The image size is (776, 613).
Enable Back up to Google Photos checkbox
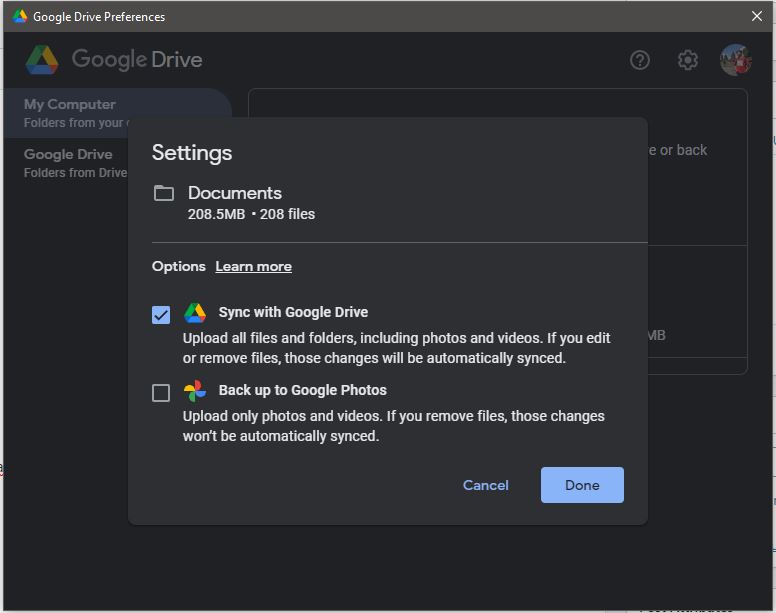click(161, 393)
